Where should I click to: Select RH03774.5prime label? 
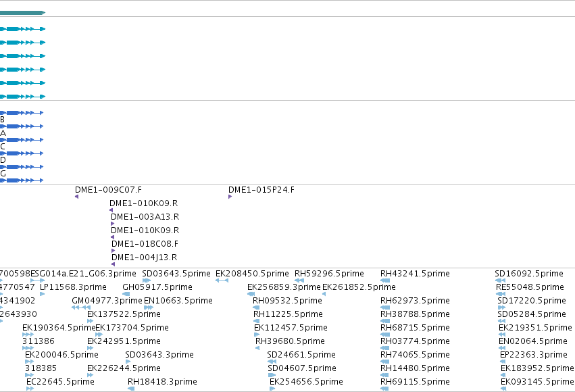[415, 341]
